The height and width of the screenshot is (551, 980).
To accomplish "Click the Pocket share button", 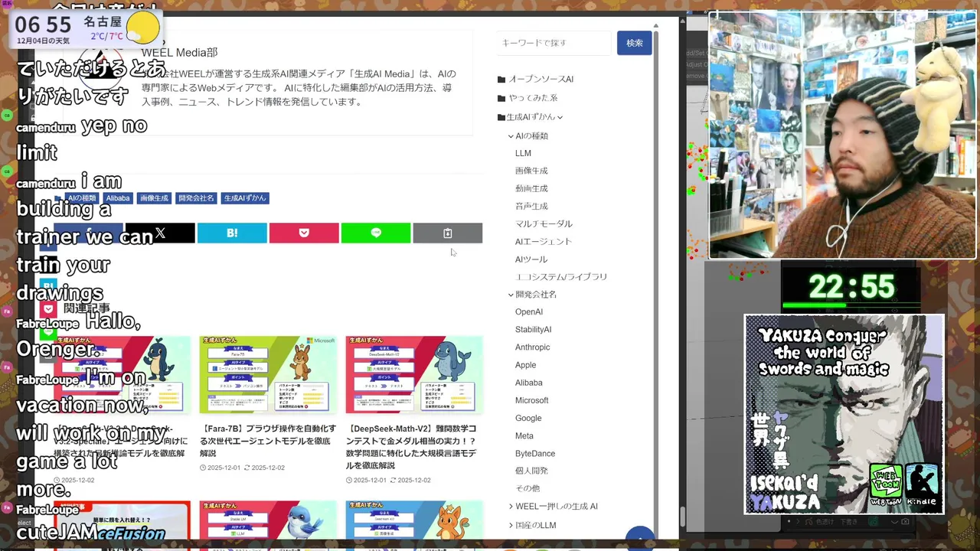I will (304, 233).
